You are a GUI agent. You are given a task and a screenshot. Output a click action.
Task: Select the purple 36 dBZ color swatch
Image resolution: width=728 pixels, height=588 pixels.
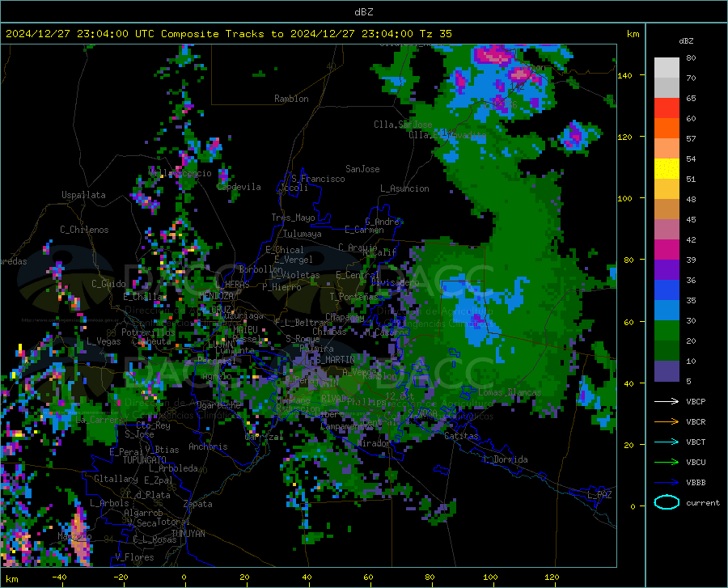tap(667, 270)
